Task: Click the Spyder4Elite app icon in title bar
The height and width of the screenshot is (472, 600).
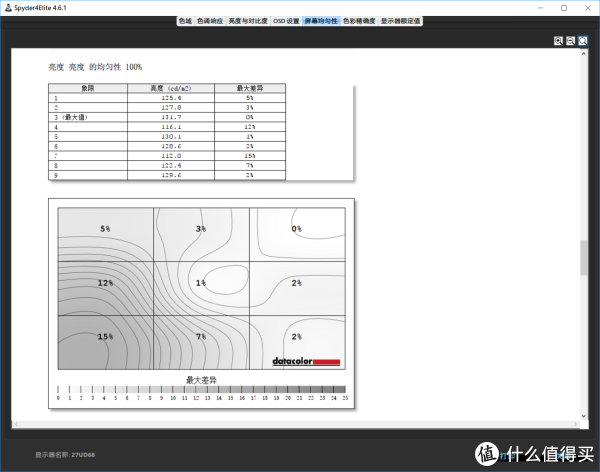Action: (x=8, y=8)
